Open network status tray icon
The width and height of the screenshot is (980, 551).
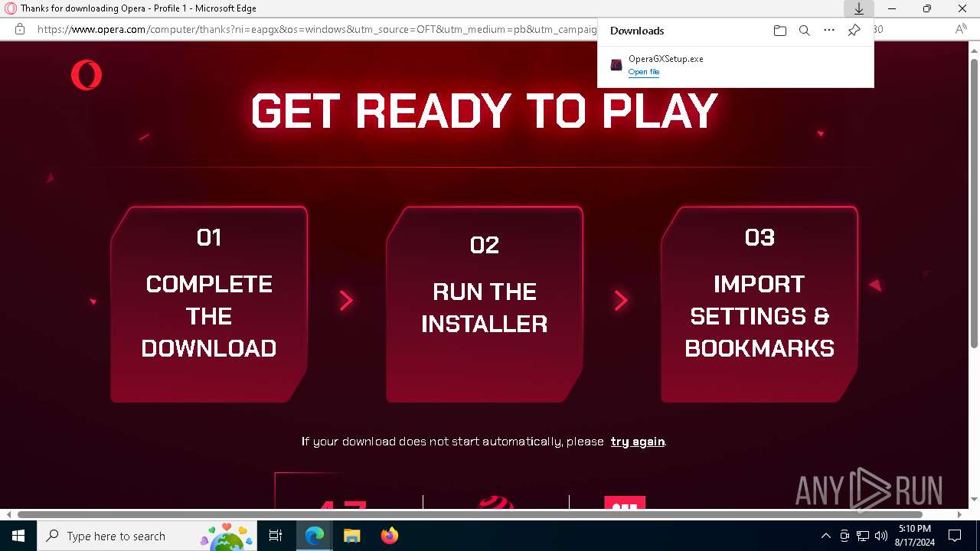click(863, 536)
